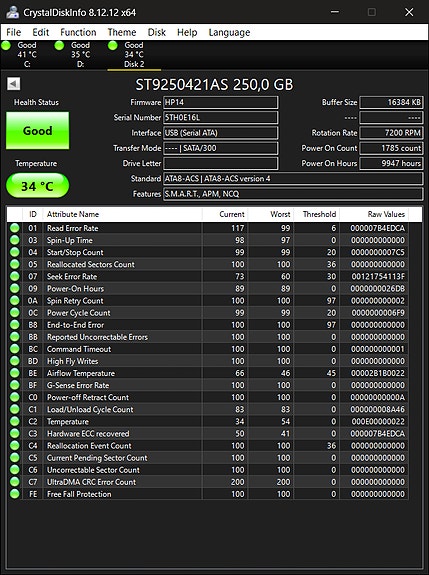This screenshot has height=575, width=429.
Task: Select the D: drive tab
Action: pos(80,55)
